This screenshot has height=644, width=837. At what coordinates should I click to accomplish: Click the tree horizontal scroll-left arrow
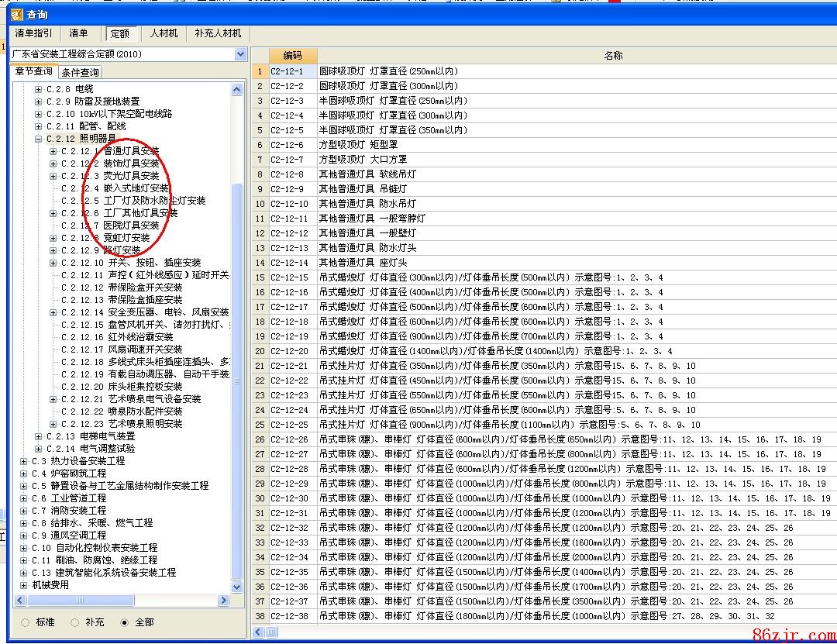click(16, 601)
